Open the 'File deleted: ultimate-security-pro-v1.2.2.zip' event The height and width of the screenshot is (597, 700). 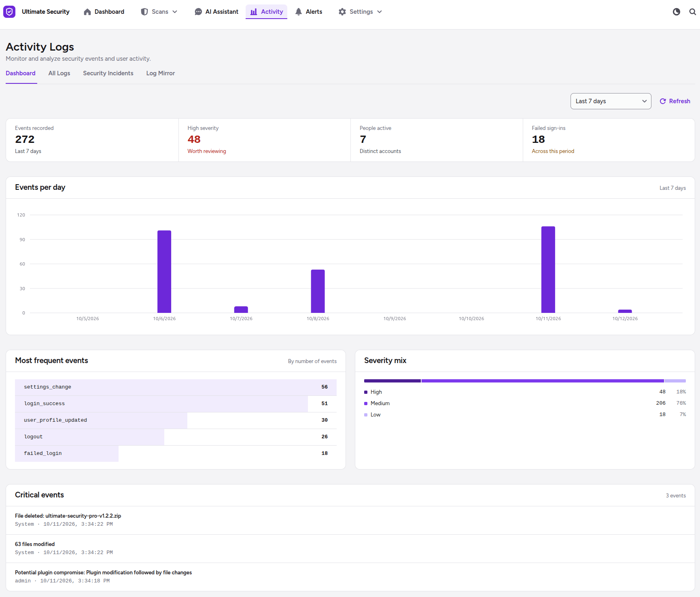[x=350, y=520]
